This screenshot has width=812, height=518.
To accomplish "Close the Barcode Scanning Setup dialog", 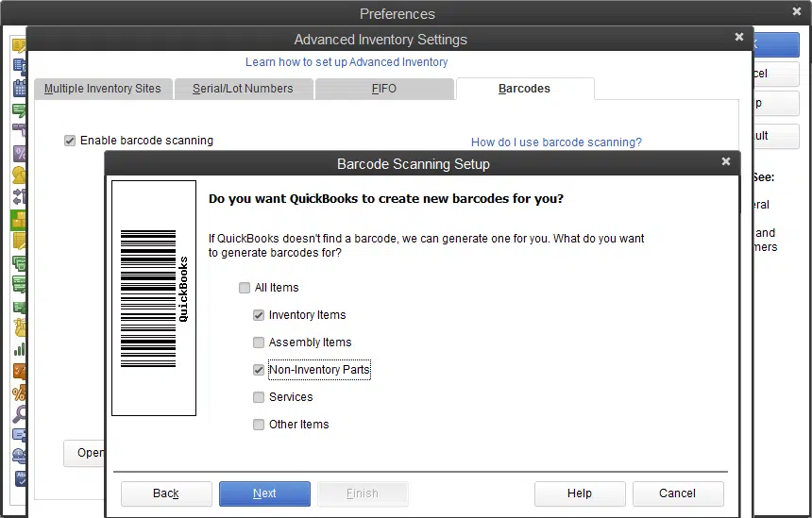I will pyautogui.click(x=726, y=161).
